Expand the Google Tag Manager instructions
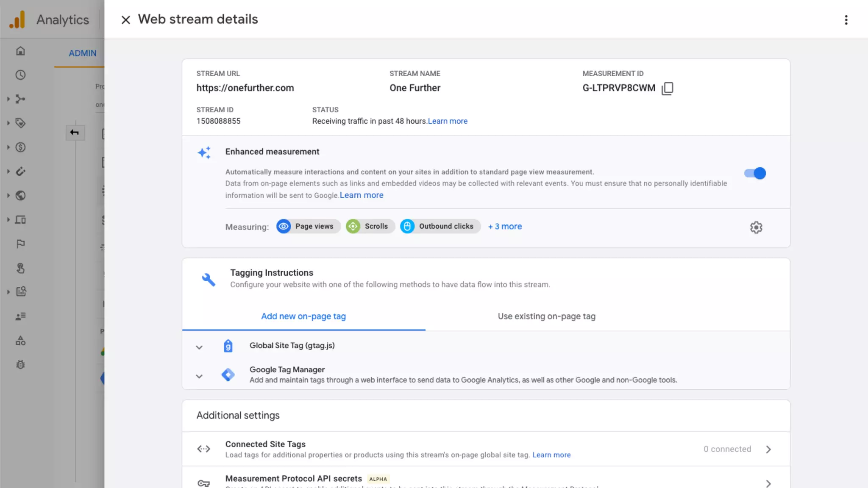This screenshot has width=868, height=488. [199, 376]
